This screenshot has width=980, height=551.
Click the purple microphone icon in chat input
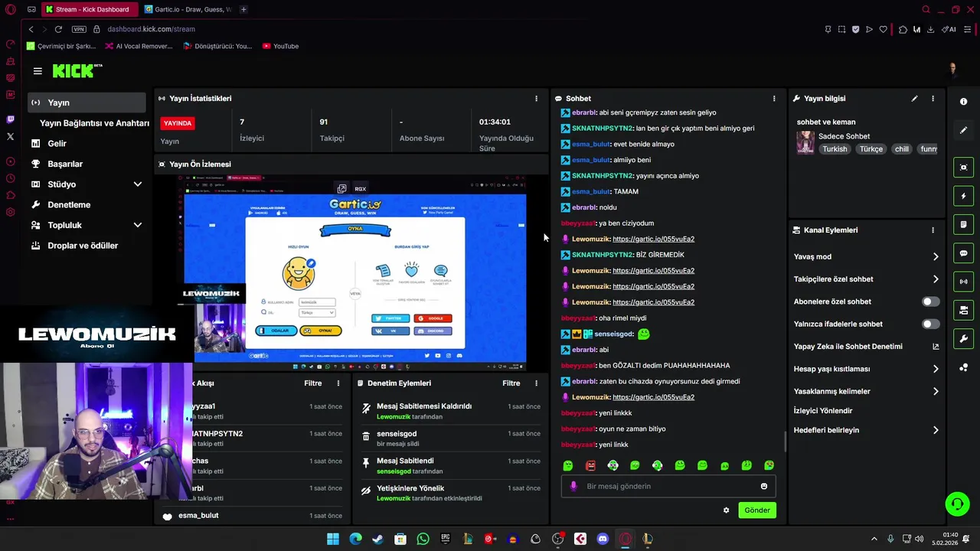pyautogui.click(x=573, y=487)
